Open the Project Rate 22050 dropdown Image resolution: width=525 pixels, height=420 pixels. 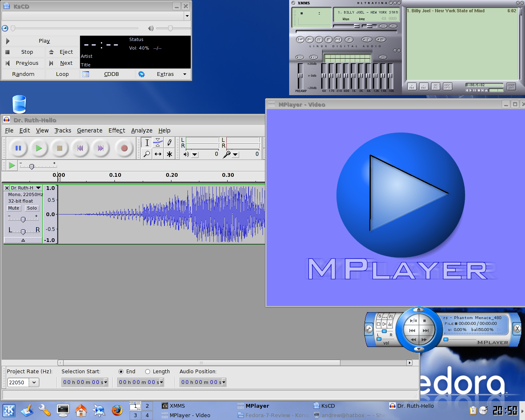click(34, 382)
